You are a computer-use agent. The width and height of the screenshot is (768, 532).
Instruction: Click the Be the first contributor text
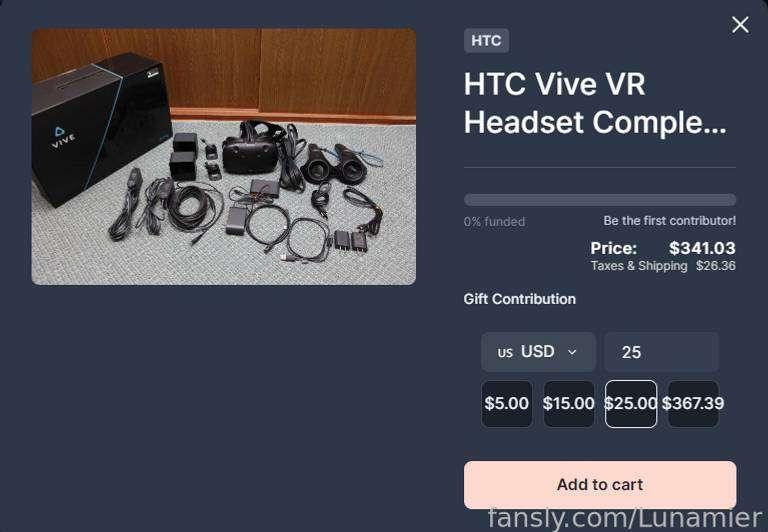670,221
